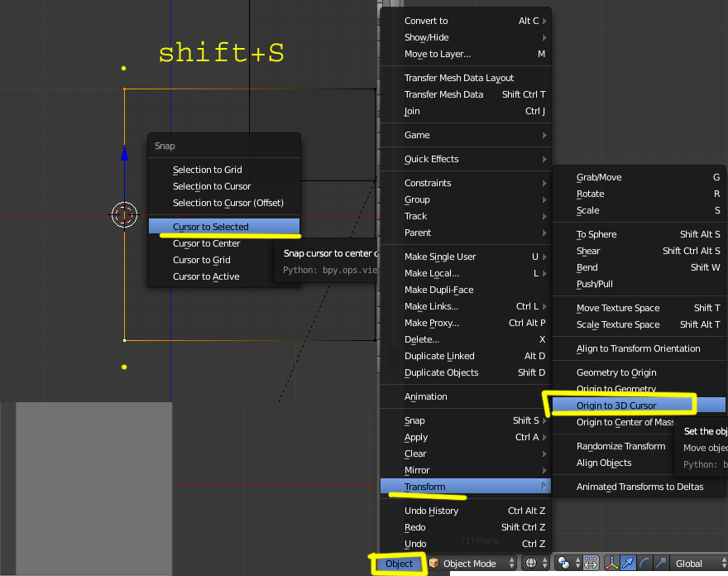Open the pivot point selector icon
Screen dimensions: 728x576
tap(568, 563)
